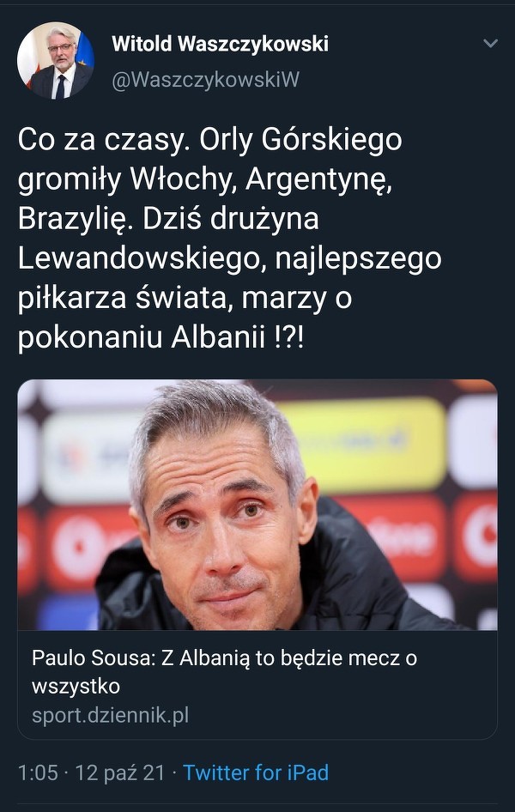Click the 1:05 tweet timestamp
Viewport: 515px width, 812px height.
click(38, 773)
